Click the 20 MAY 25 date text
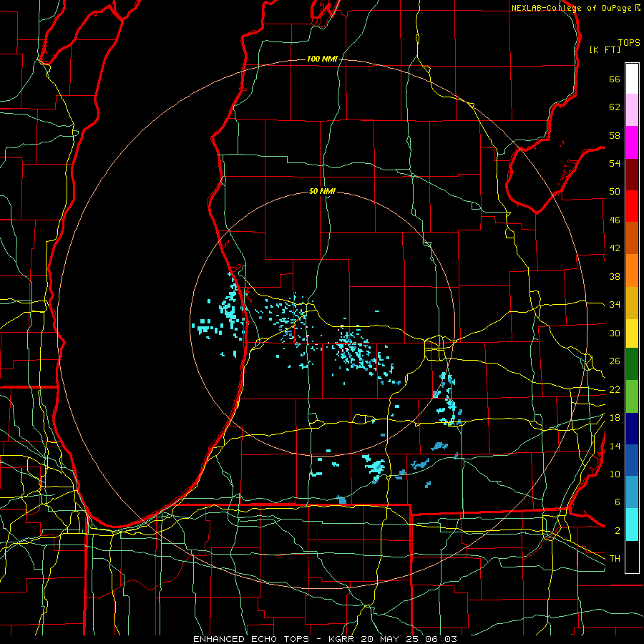The width and height of the screenshot is (644, 644). click(x=389, y=639)
